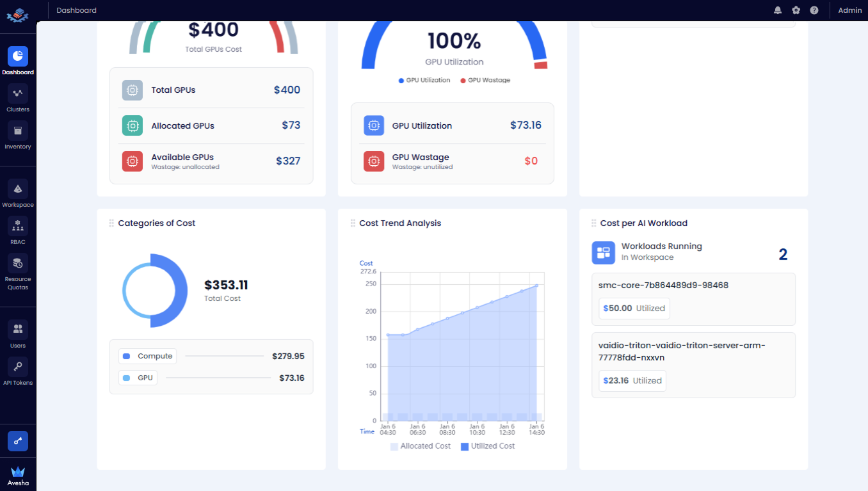
Task: Go to Clusters in the sidebar
Action: pyautogui.click(x=18, y=94)
